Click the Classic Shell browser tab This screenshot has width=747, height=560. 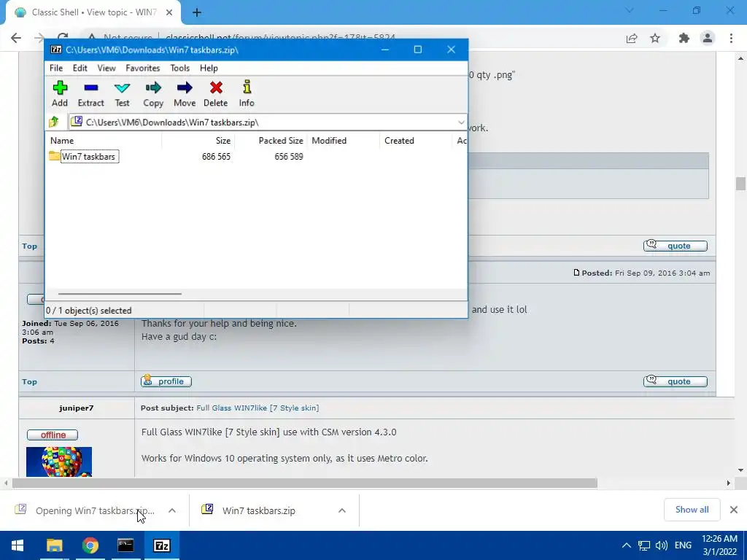(93, 12)
